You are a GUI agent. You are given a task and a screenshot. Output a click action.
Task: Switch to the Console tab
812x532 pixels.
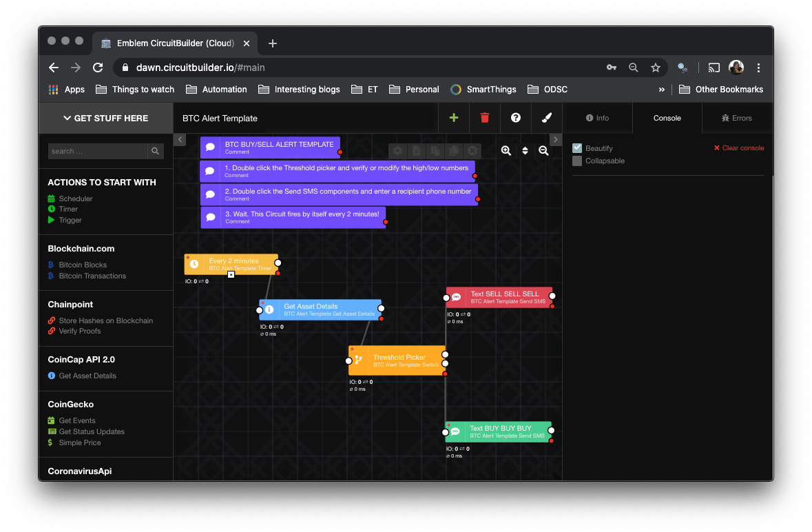[667, 118]
